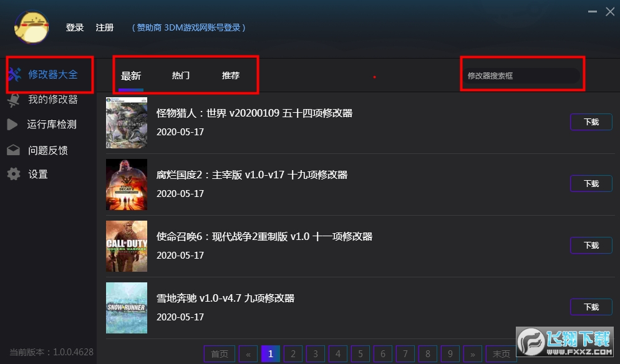
Task: Jump to next page with » button
Action: 472,354
